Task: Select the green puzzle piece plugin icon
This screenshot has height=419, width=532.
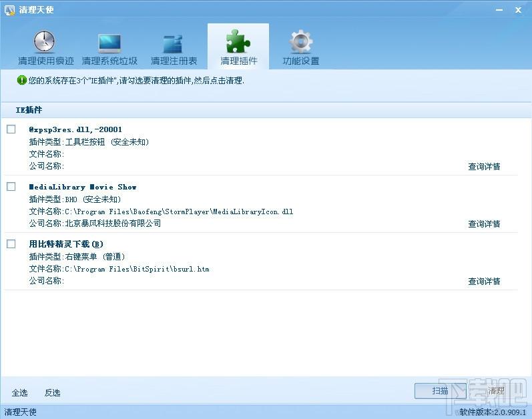Action: click(238, 41)
